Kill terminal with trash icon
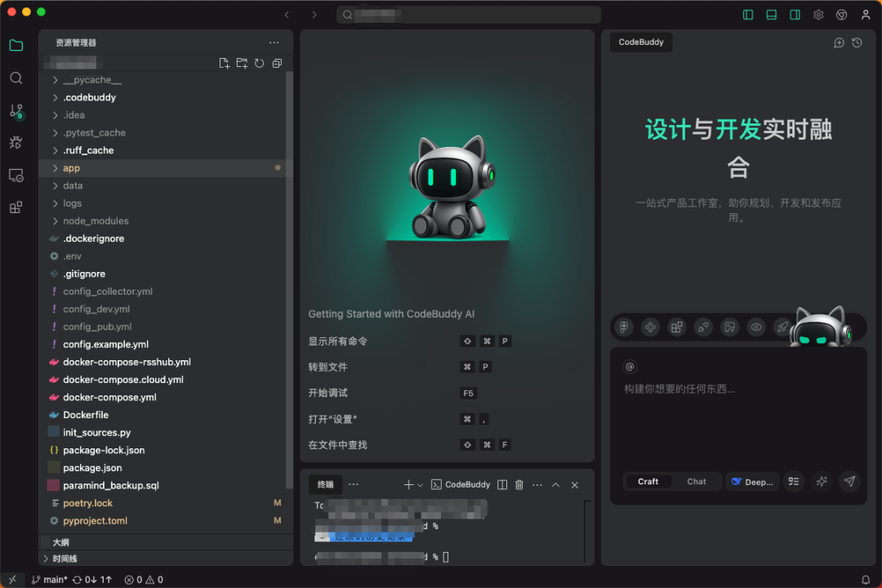Image resolution: width=882 pixels, height=588 pixels. [x=519, y=484]
